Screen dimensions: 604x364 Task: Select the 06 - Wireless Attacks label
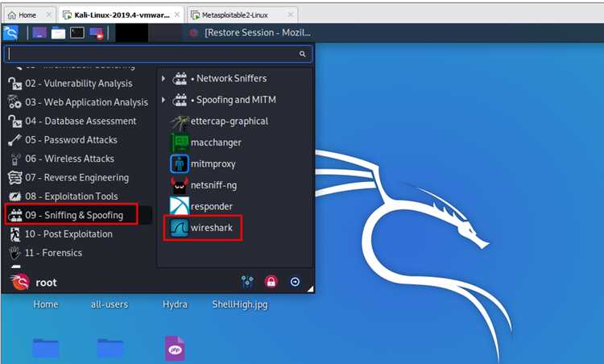click(69, 159)
